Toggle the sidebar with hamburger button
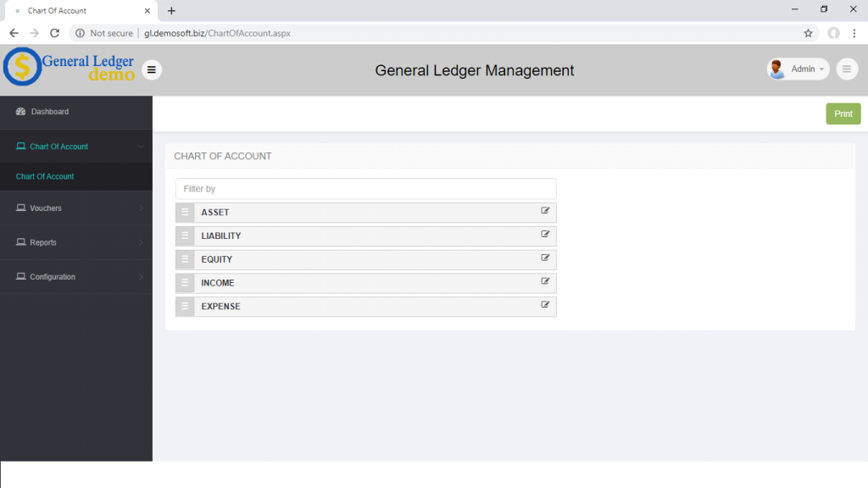Screen dimensions: 868x488 point(152,69)
